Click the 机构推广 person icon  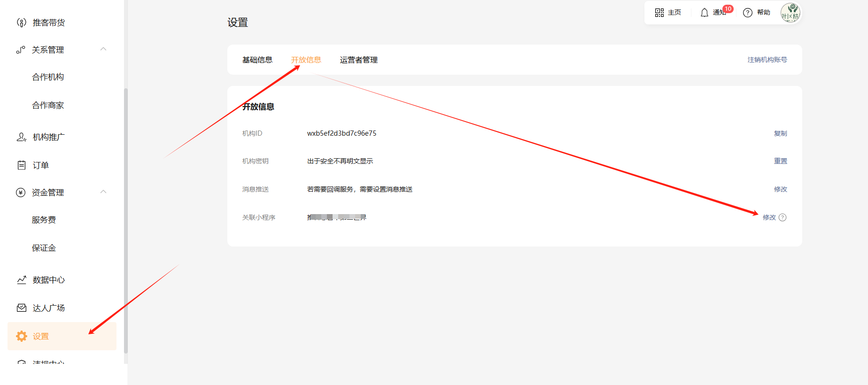[x=21, y=137]
